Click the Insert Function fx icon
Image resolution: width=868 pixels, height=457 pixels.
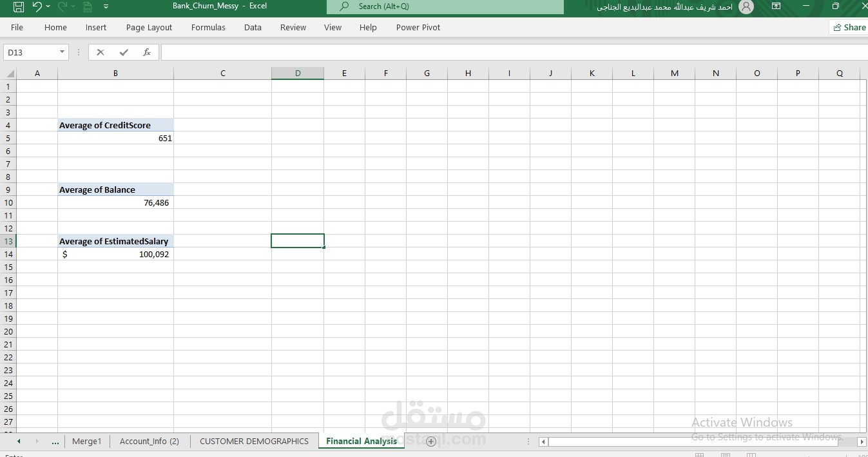pos(147,52)
